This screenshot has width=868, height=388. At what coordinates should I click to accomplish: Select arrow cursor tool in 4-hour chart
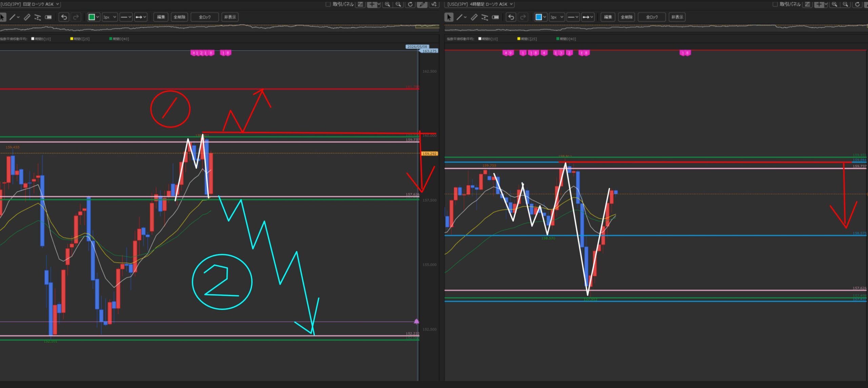[x=449, y=17]
